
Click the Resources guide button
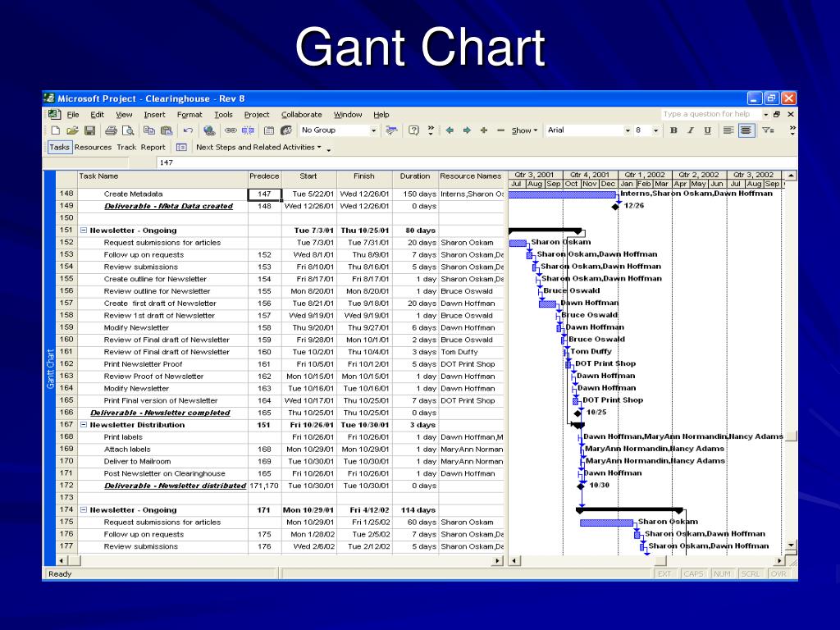93,148
